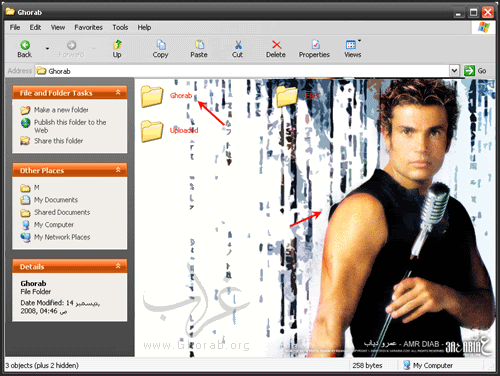This screenshot has width=500, height=376.
Task: Click the 258 bytes status entry
Action: 367,365
